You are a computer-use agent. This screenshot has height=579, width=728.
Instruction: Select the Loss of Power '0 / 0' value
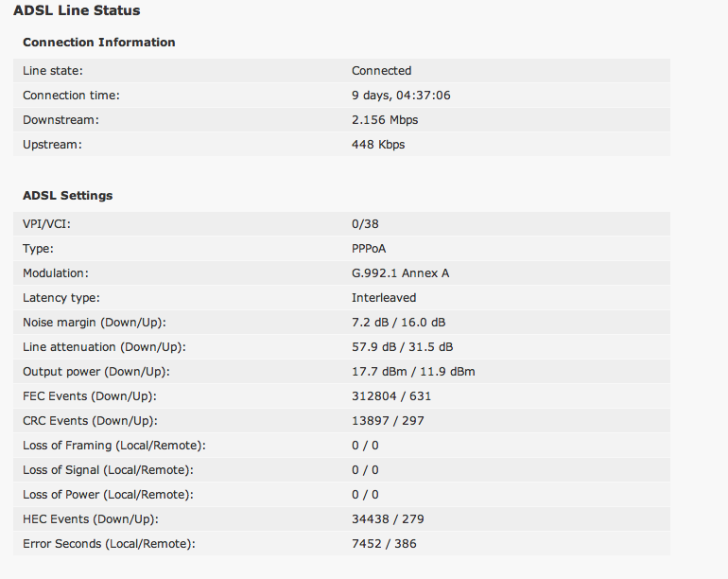[x=365, y=495]
